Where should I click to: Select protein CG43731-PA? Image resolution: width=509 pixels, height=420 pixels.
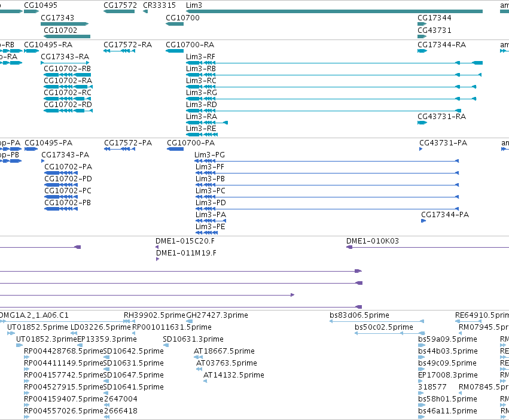443,143
